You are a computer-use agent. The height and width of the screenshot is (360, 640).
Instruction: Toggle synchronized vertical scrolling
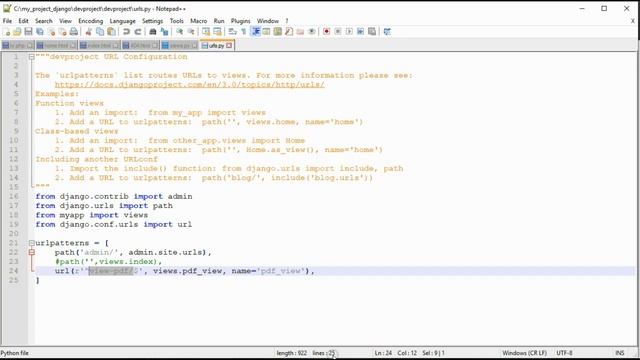[206, 32]
